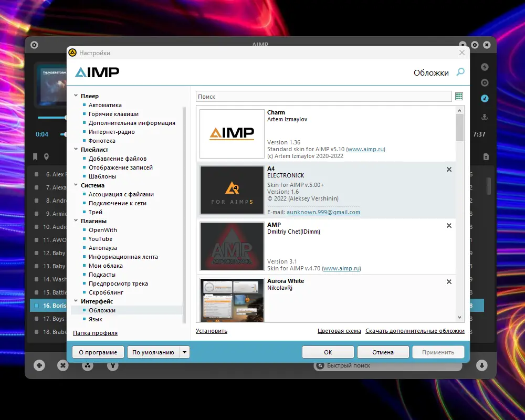Image resolution: width=525 pixels, height=420 pixels.
Task: Toggle the square marker beside track 14. Wash
Action: [x=37, y=279]
